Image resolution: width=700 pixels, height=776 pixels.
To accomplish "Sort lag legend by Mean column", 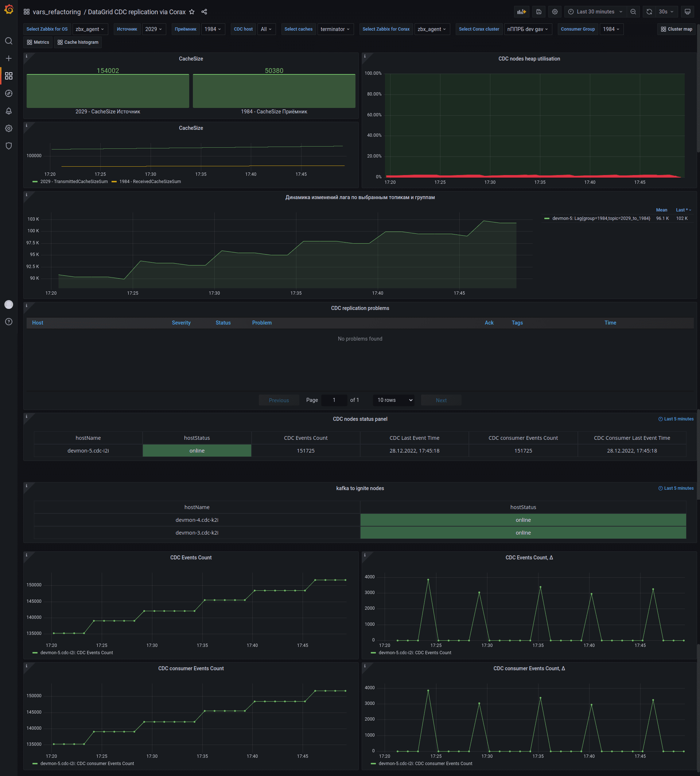I will point(662,210).
